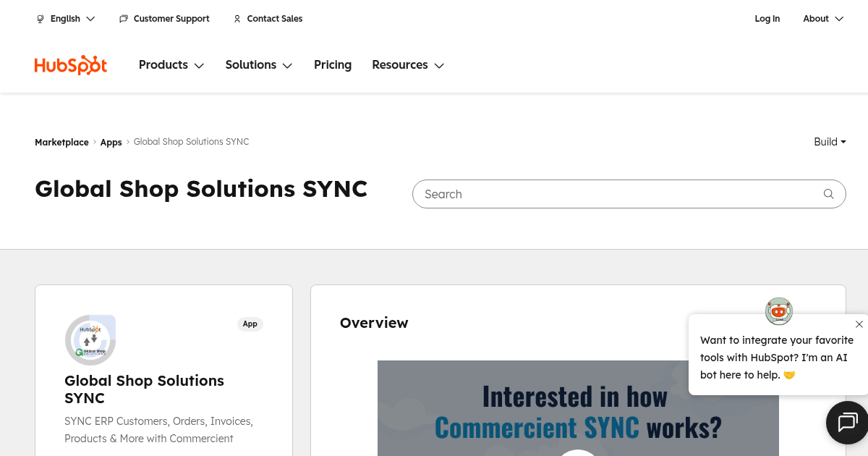Go to Marketplace breadcrumb
The height and width of the screenshot is (456, 868).
[x=61, y=143]
